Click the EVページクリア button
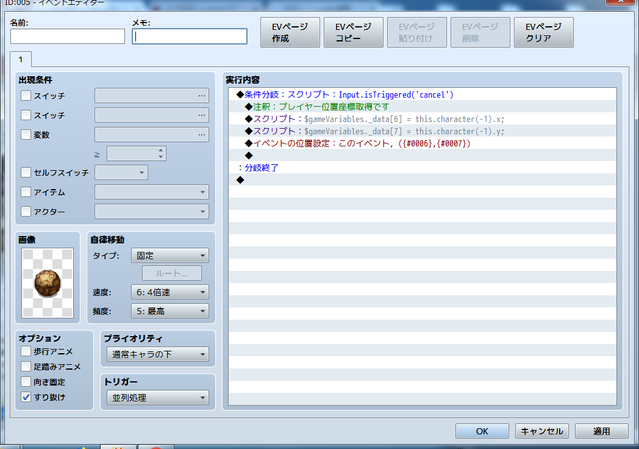 pyautogui.click(x=544, y=33)
